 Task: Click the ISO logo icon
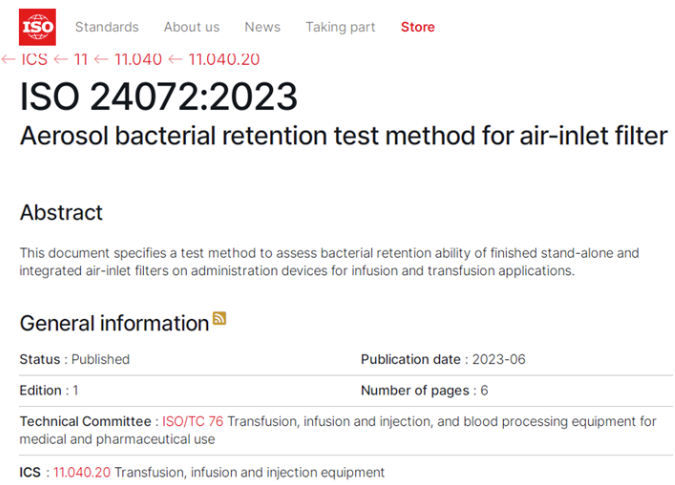pyautogui.click(x=37, y=27)
